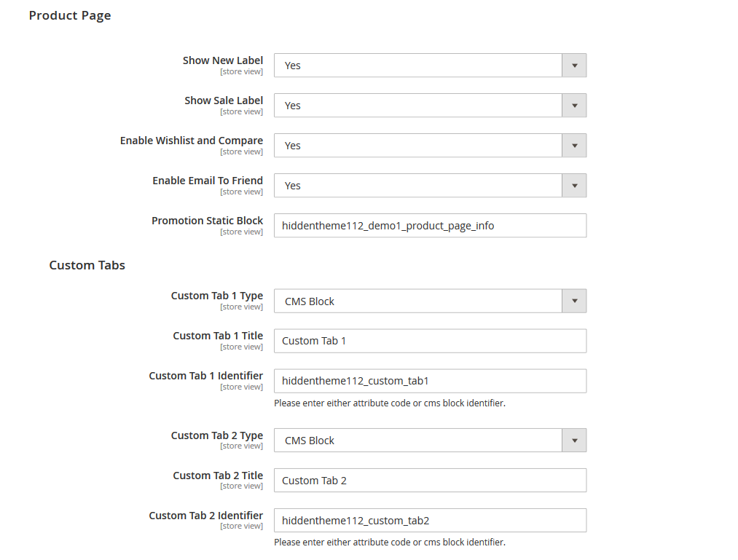738x560 pixels.
Task: Click the Show New Label dropdown arrow
Action: (575, 65)
